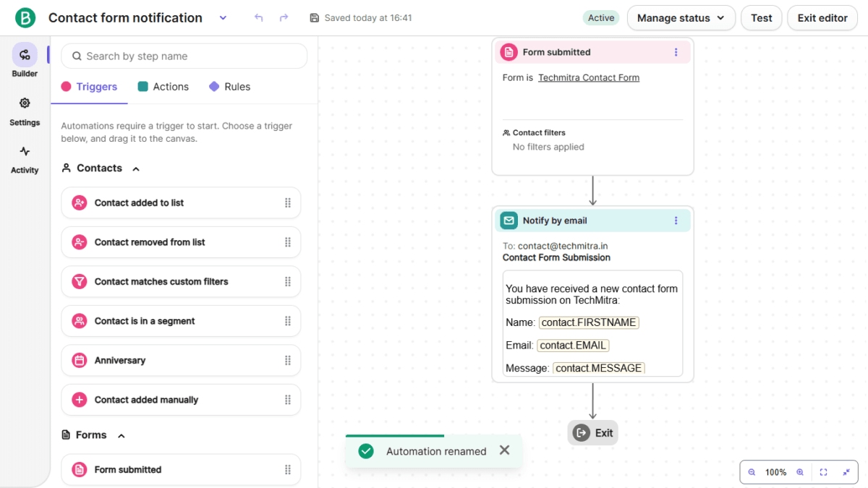Click the Contact is in a segment icon

(80, 321)
